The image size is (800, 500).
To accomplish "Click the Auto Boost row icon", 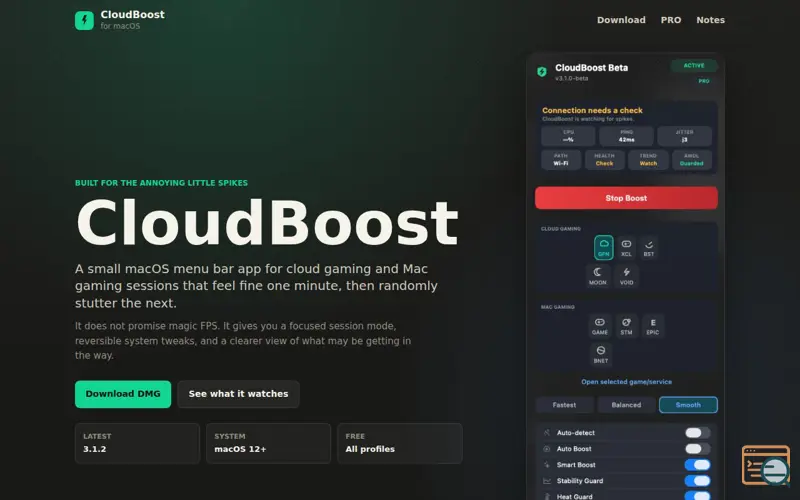I will (546, 449).
